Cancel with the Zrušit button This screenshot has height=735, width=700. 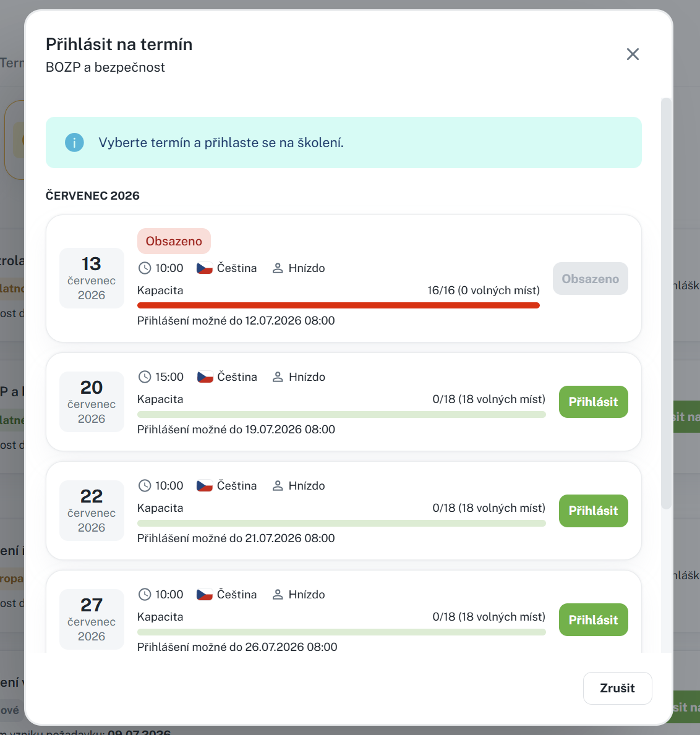[618, 688]
